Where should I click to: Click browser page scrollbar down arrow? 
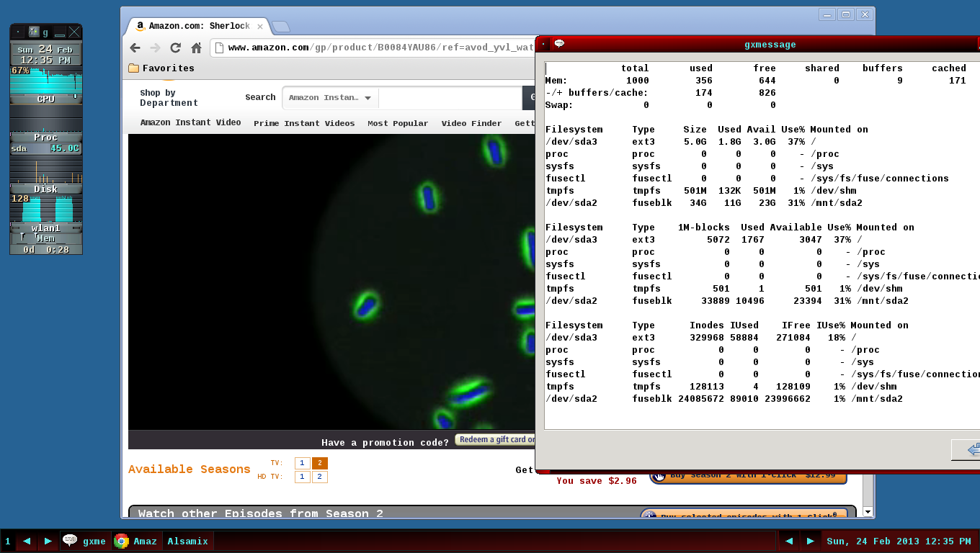pos(868,512)
